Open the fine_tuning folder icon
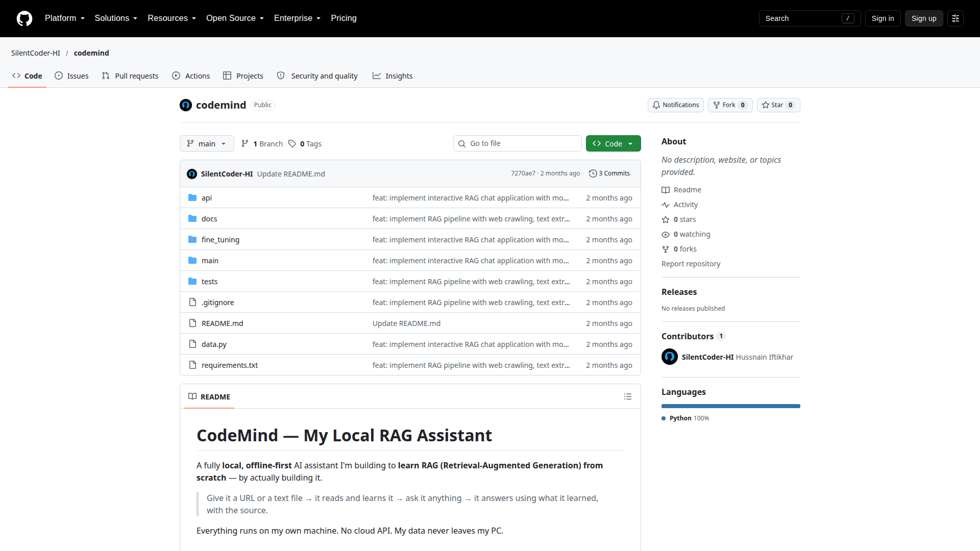The width and height of the screenshot is (980, 551). [x=192, y=239]
